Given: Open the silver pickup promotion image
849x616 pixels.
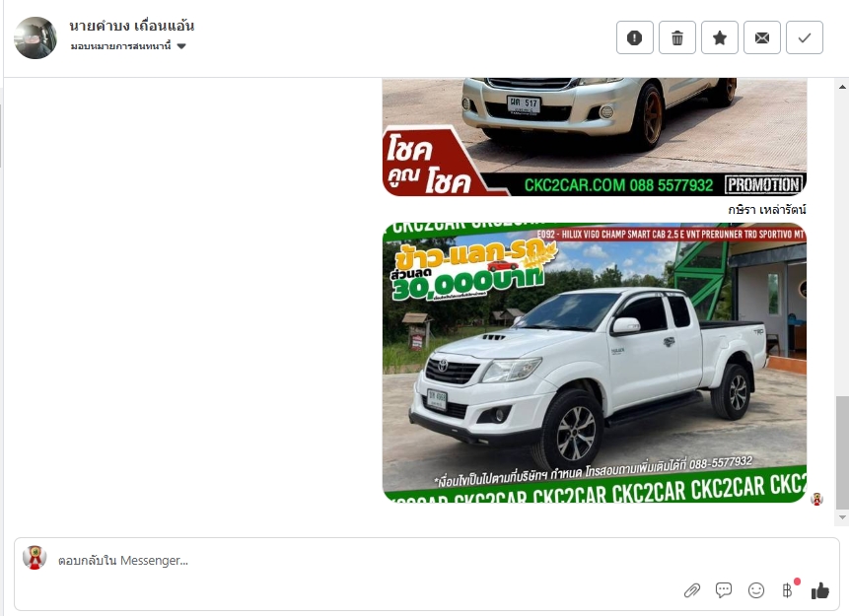Looking at the screenshot, I should point(595,137).
